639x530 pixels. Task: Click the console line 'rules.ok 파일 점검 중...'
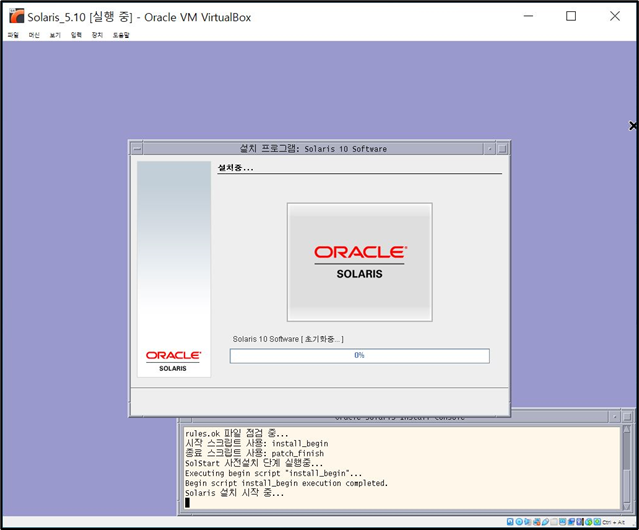pos(236,433)
